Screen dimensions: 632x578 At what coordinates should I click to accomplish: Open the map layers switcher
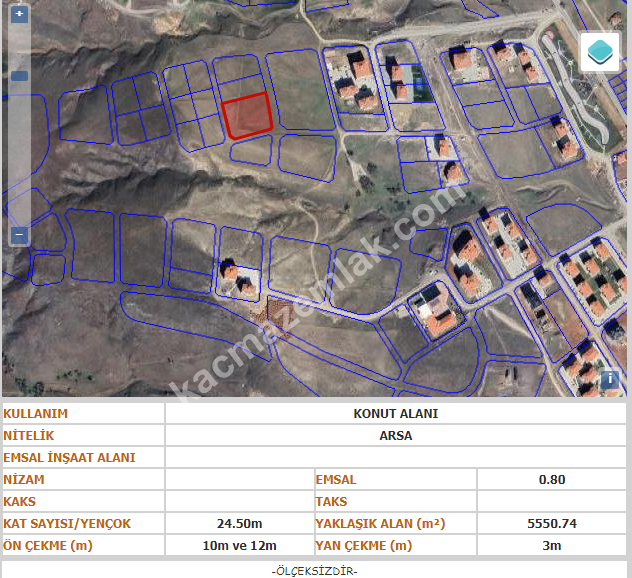[x=600, y=52]
